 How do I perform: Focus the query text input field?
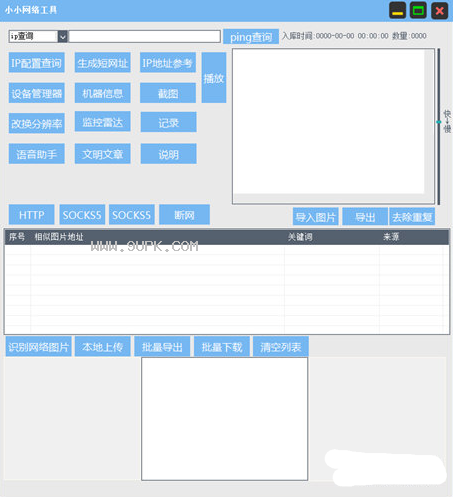point(144,36)
